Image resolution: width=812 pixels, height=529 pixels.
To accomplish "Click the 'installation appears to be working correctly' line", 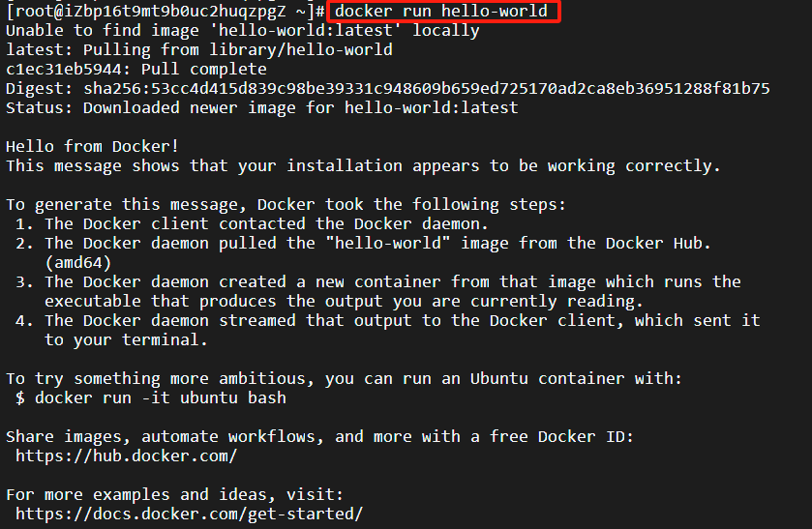I will tap(363, 166).
